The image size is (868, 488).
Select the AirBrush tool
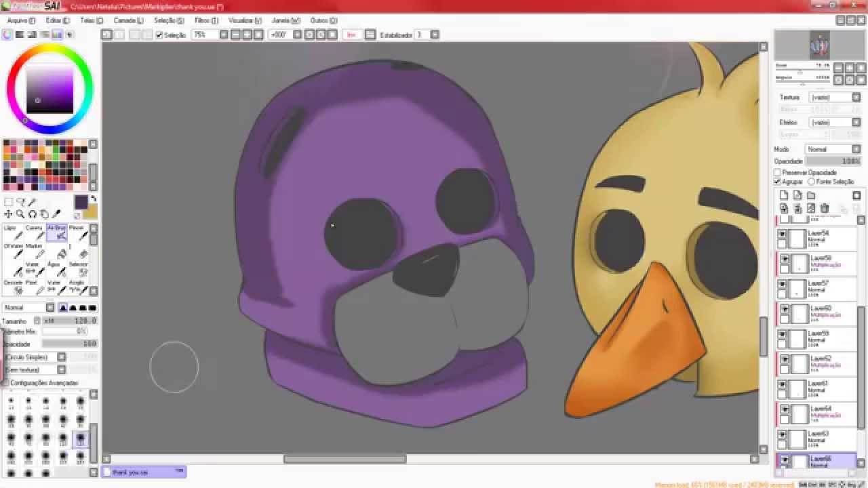[57, 232]
